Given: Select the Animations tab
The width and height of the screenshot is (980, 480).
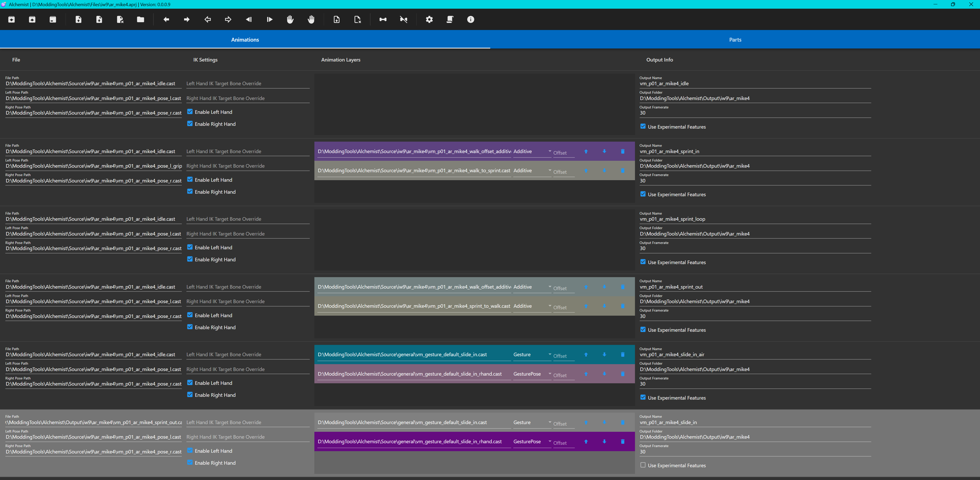Looking at the screenshot, I should pyautogui.click(x=245, y=40).
